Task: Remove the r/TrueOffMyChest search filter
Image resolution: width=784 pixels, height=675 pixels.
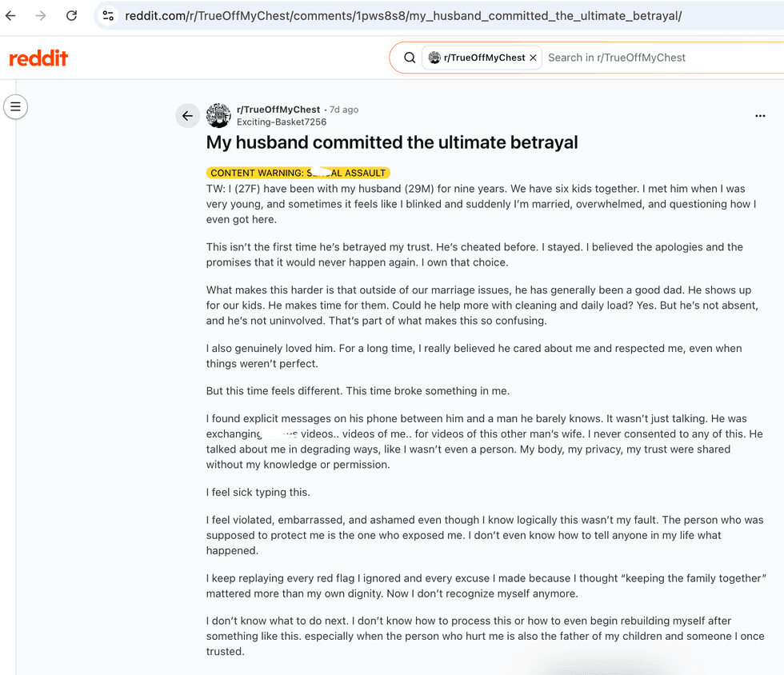Action: click(533, 58)
